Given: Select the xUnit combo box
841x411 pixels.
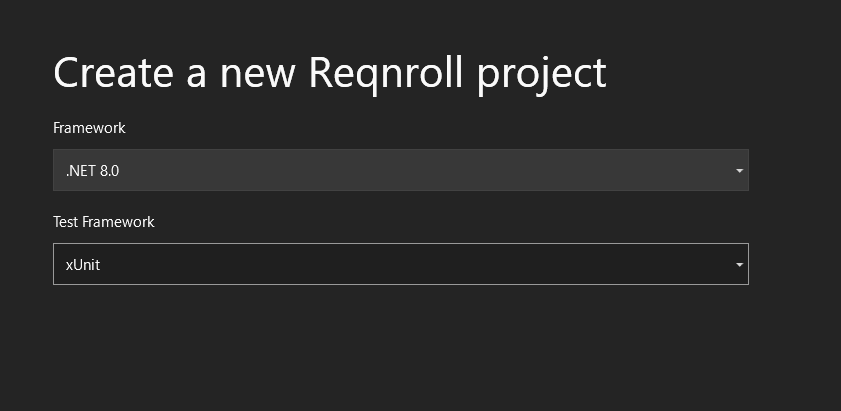Looking at the screenshot, I should click(x=400, y=264).
